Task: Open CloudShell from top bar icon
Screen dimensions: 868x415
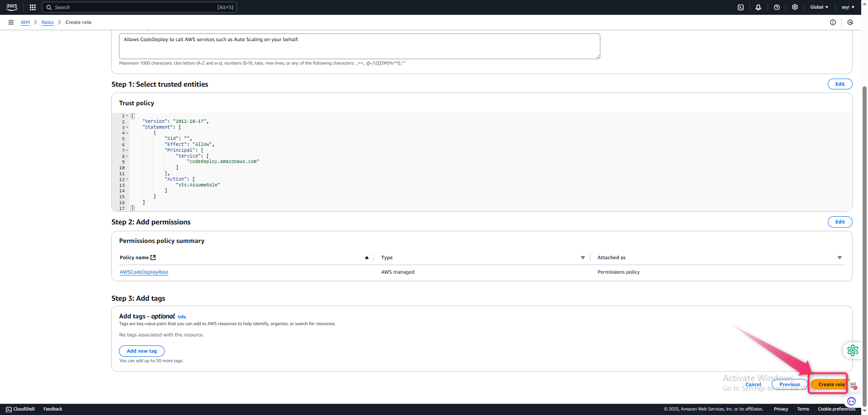Action: tap(741, 7)
